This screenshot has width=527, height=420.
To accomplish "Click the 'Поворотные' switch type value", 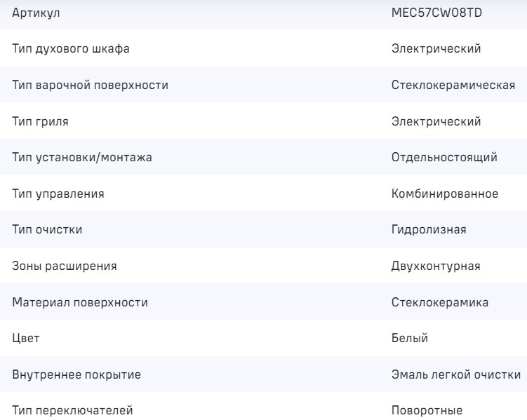I will pyautogui.click(x=427, y=411).
